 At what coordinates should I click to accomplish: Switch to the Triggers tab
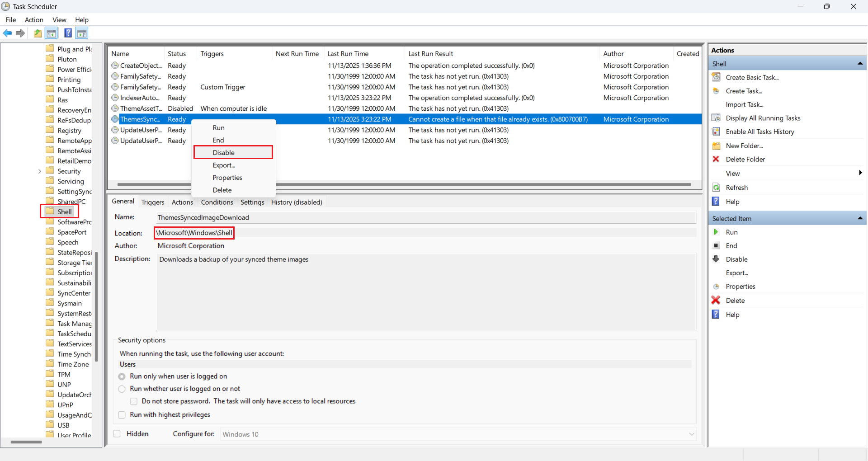[152, 202]
